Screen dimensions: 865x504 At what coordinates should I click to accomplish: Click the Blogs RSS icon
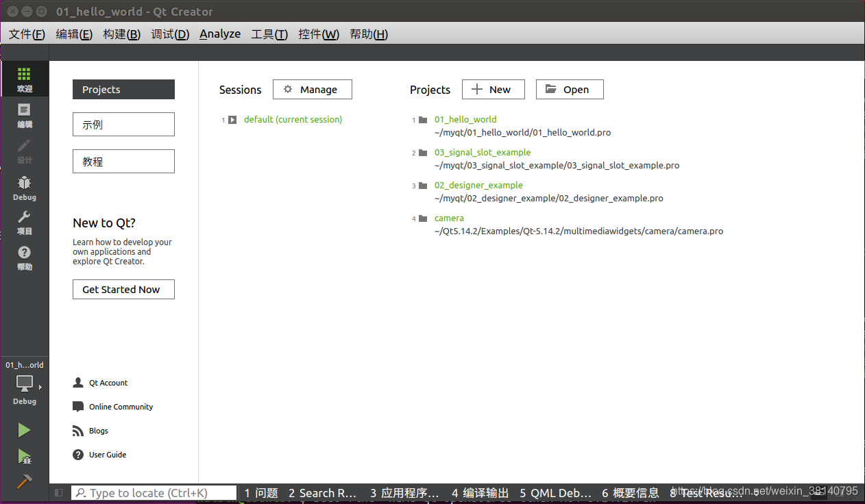pyautogui.click(x=78, y=431)
